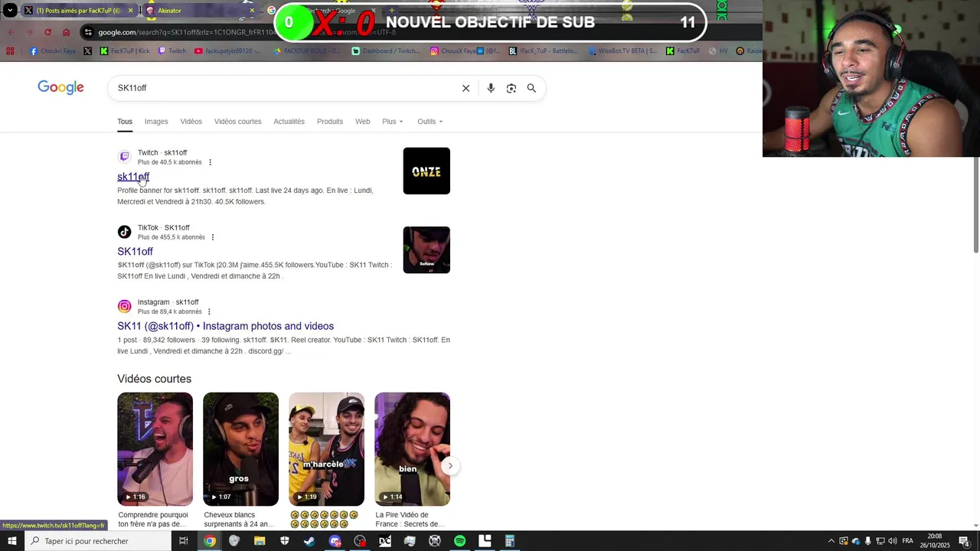980x551 pixels.
Task: Open the SK11off TikTok result link
Action: pos(135,252)
